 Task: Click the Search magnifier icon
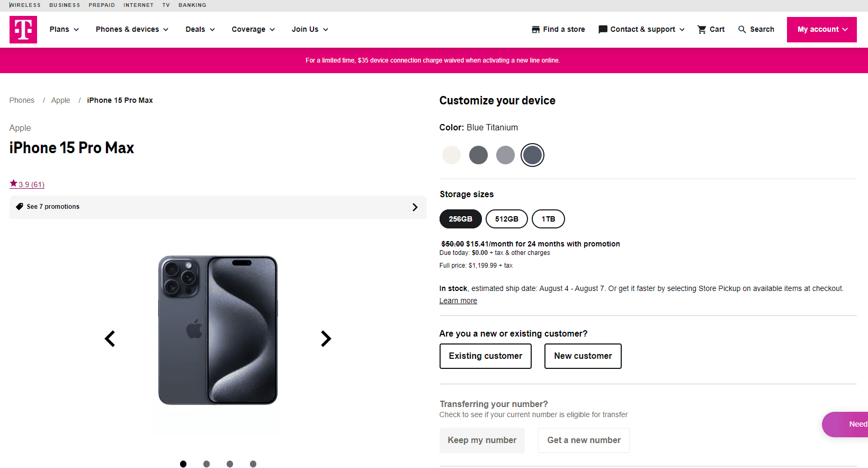click(742, 30)
